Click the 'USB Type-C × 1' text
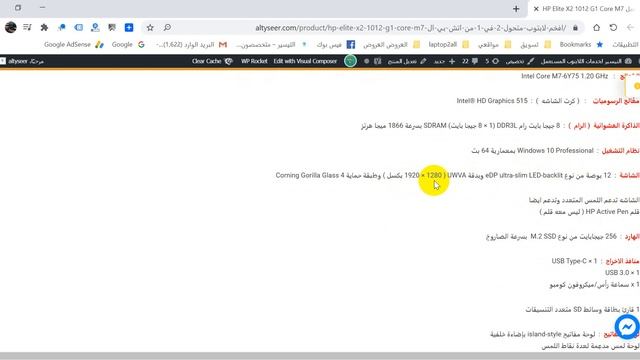Screen dimensions: 640x360 coord(574,261)
